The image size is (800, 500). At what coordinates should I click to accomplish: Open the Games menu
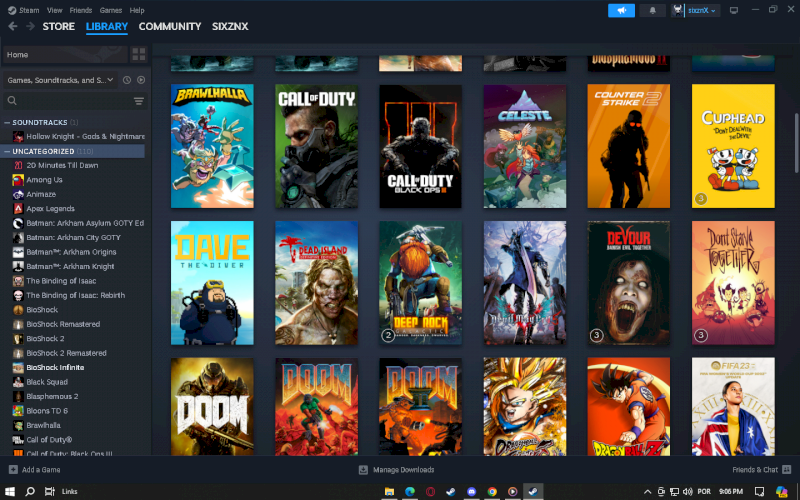[111, 10]
